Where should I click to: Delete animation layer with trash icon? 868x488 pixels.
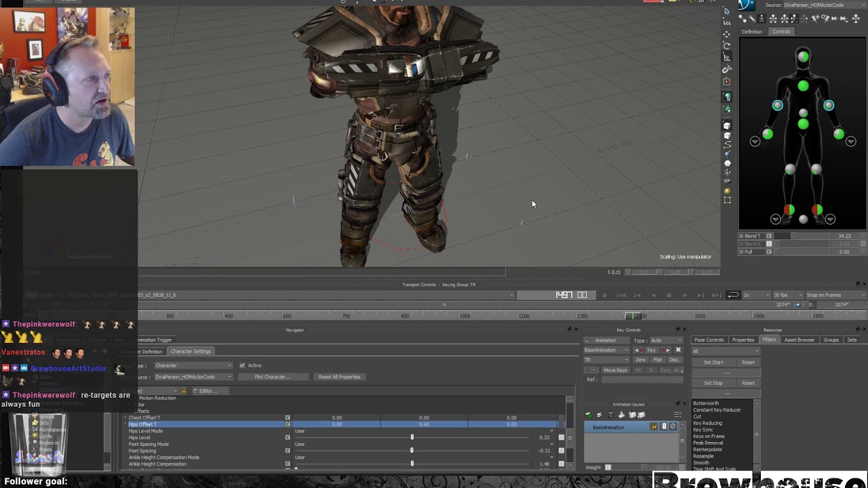click(x=610, y=415)
